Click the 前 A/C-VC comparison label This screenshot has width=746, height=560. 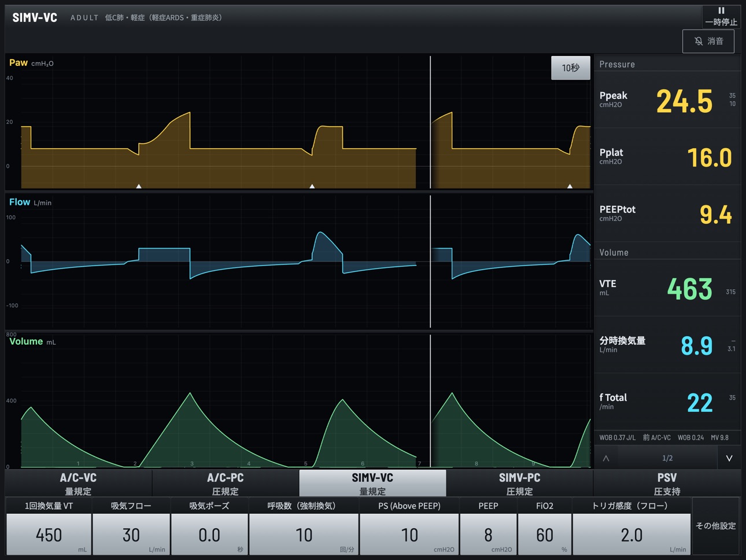coord(657,437)
